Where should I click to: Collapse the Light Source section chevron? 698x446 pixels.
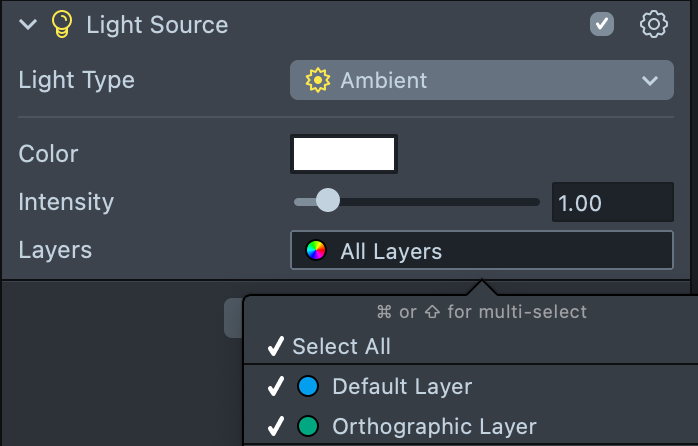click(28, 25)
